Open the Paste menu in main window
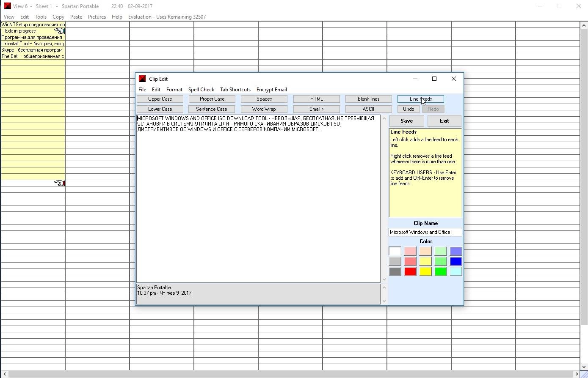The height and width of the screenshot is (378, 588). point(76,17)
